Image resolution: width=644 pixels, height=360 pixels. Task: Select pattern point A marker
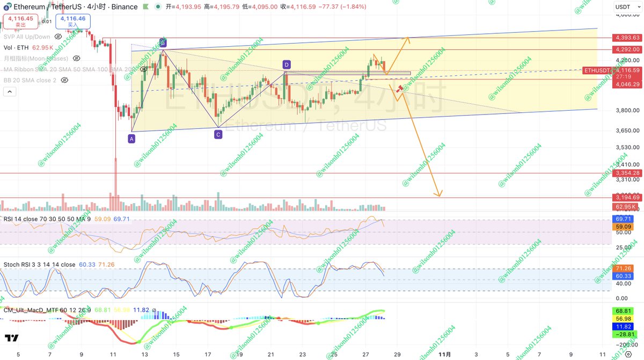pos(131,138)
